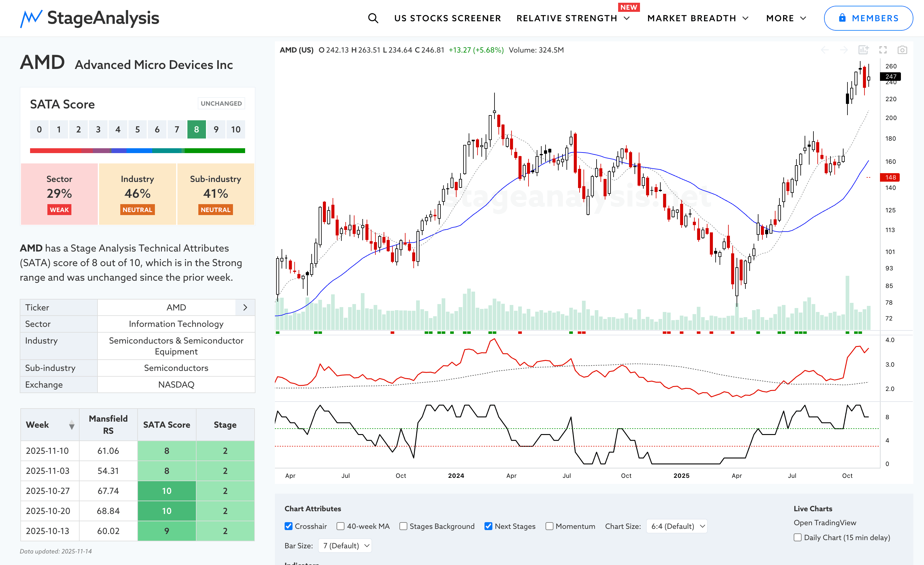Image resolution: width=924 pixels, height=565 pixels.
Task: Open US Stocks Screener page
Action: 447,18
